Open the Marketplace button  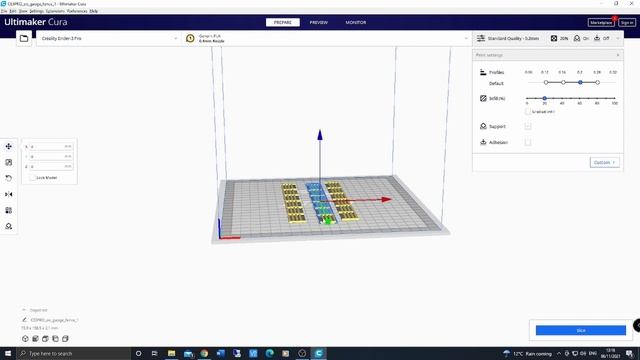pos(601,22)
